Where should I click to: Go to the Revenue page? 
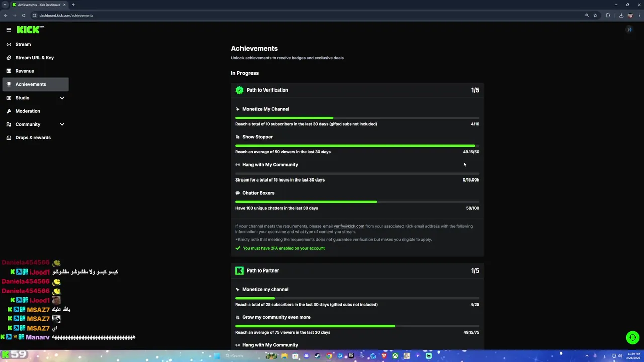point(35,71)
